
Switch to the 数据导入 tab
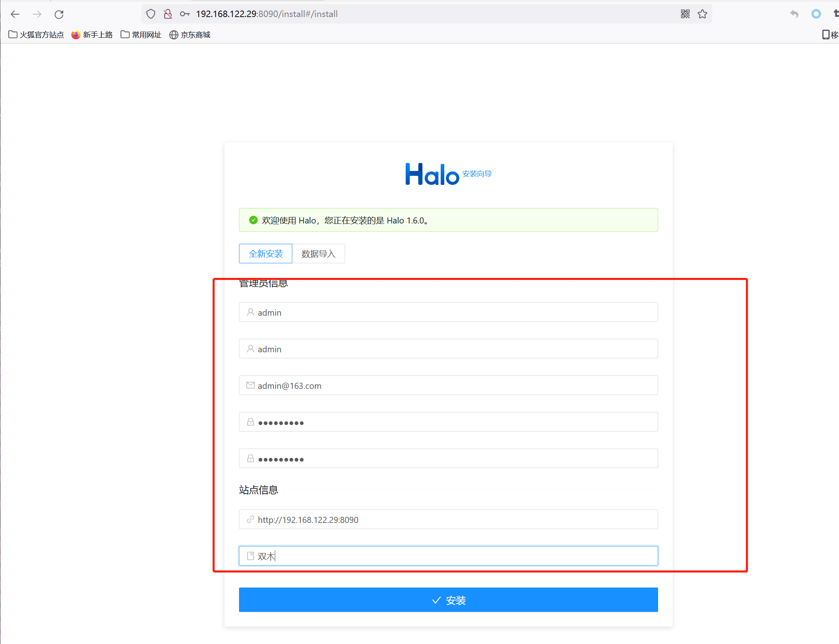318,254
